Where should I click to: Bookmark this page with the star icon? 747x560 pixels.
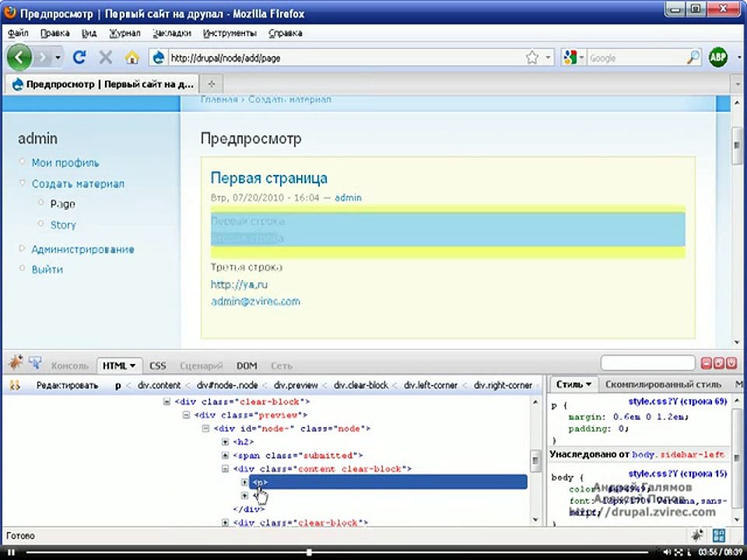point(532,58)
